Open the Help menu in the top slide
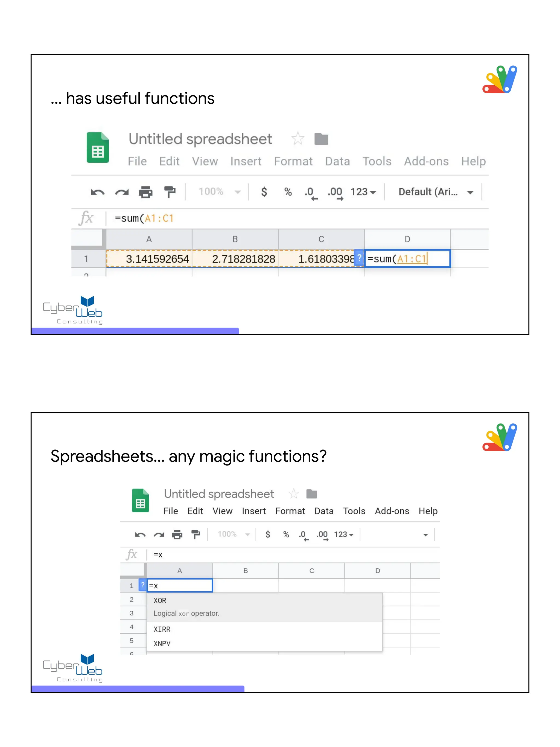Screen dimensions: 560x747 (x=473, y=161)
